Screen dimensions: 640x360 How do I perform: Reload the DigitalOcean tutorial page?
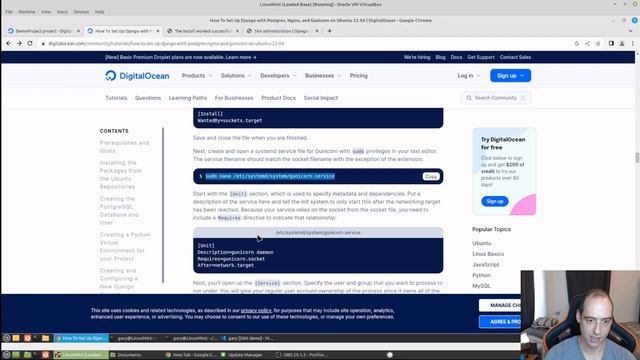30,43
